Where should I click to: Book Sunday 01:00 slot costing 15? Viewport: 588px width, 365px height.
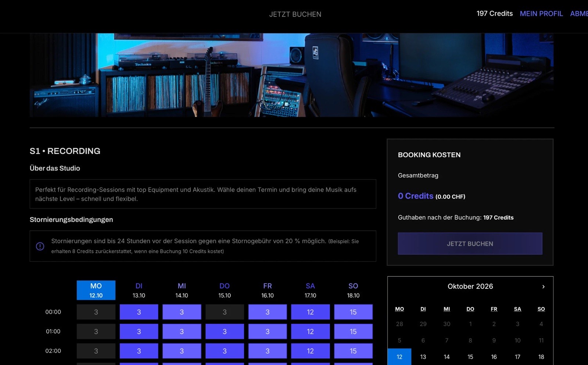click(x=353, y=332)
